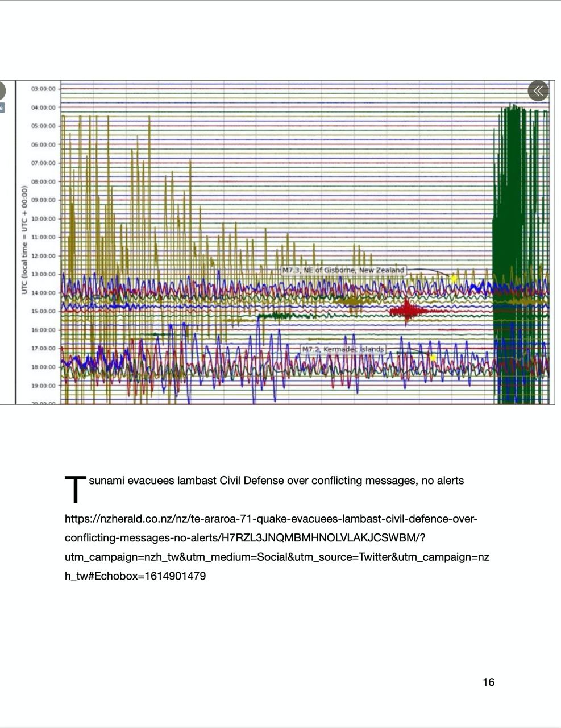Viewport: 561px width, 728px height.
Task: Click the 19:00:00 time axis label
Action: (44, 386)
